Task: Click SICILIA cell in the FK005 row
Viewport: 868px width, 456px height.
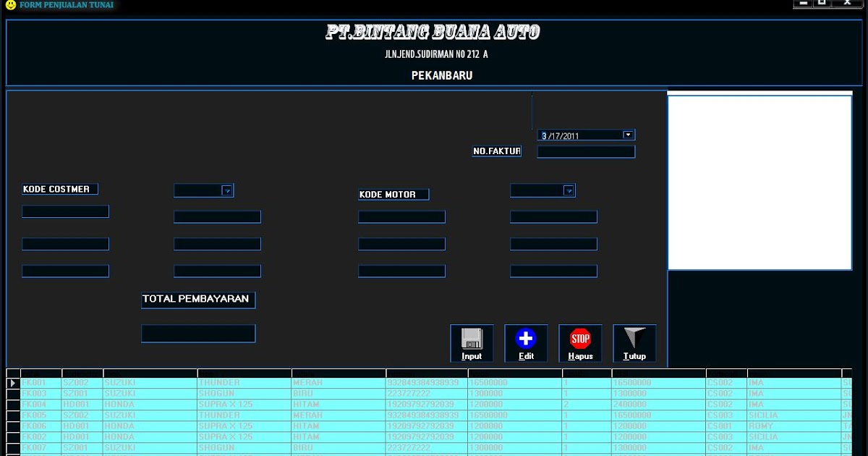Action: tap(794, 415)
